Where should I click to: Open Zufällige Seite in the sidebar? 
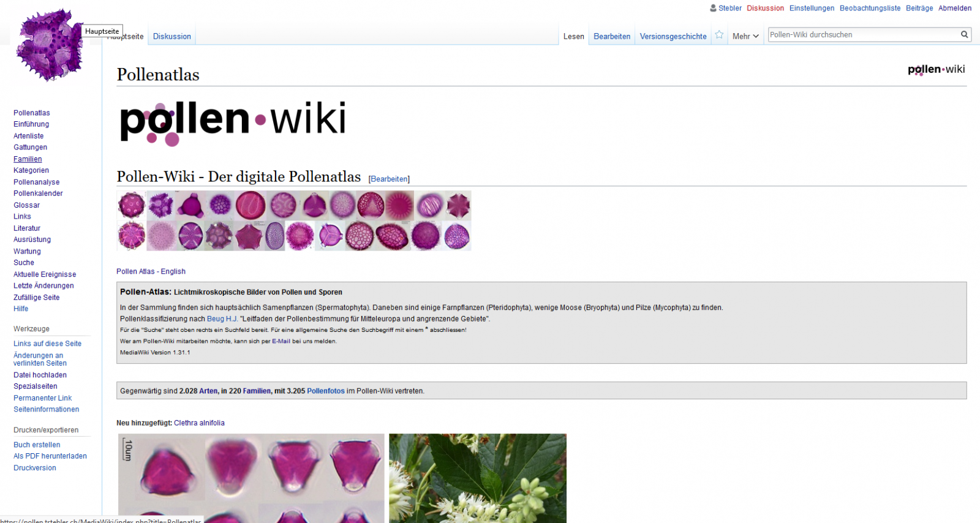click(x=37, y=298)
